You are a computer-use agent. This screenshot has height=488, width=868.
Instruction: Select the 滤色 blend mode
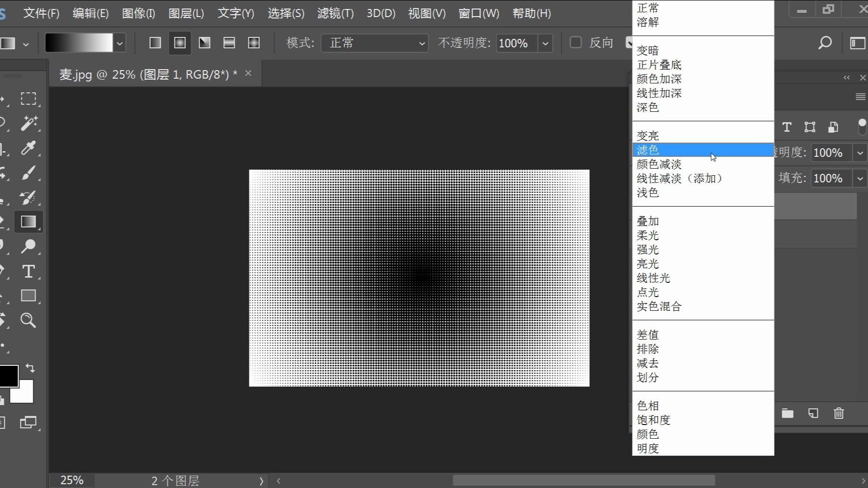pos(703,150)
